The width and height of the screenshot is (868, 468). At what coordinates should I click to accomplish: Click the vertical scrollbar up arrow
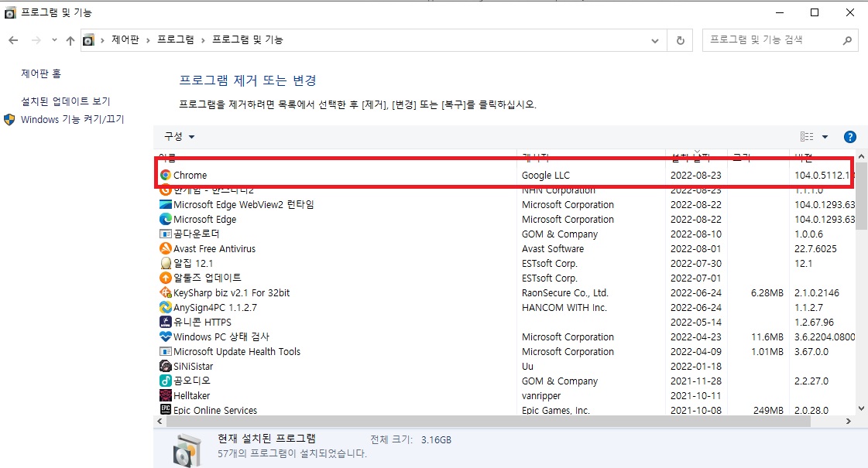tap(861, 156)
